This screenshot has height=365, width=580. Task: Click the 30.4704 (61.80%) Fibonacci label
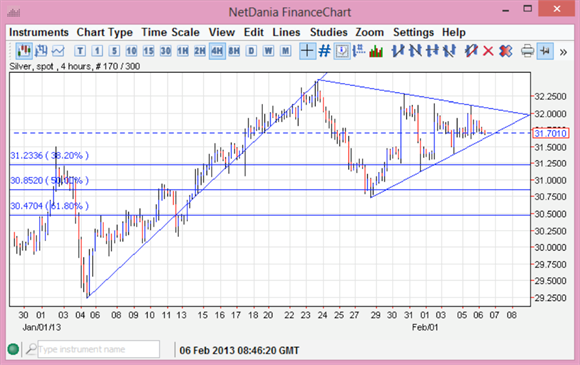(x=50, y=206)
